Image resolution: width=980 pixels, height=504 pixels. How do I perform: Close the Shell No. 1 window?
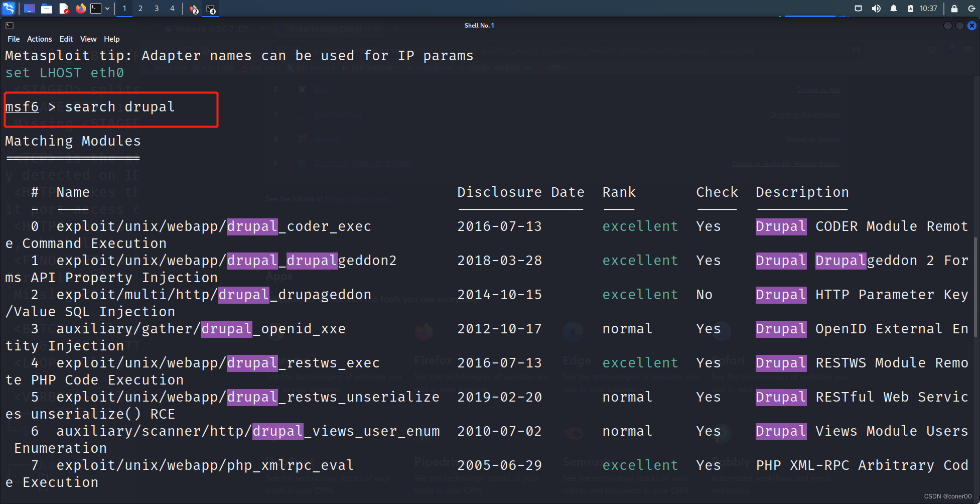click(972, 26)
